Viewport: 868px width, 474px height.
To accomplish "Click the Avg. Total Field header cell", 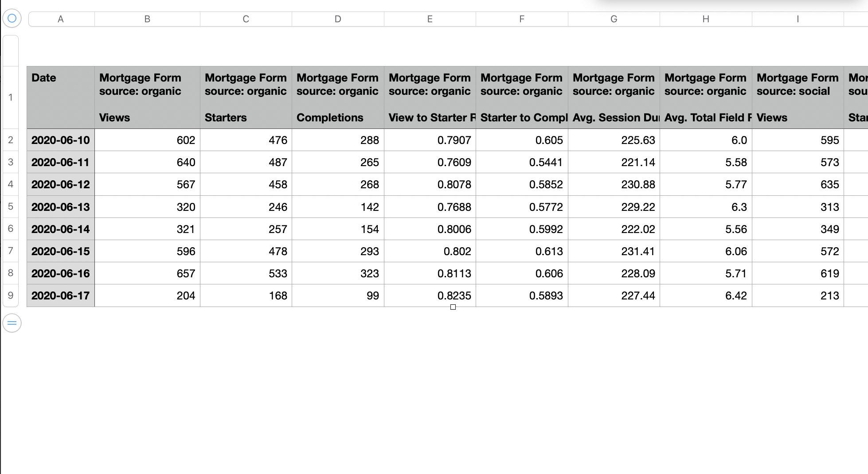I will (706, 97).
